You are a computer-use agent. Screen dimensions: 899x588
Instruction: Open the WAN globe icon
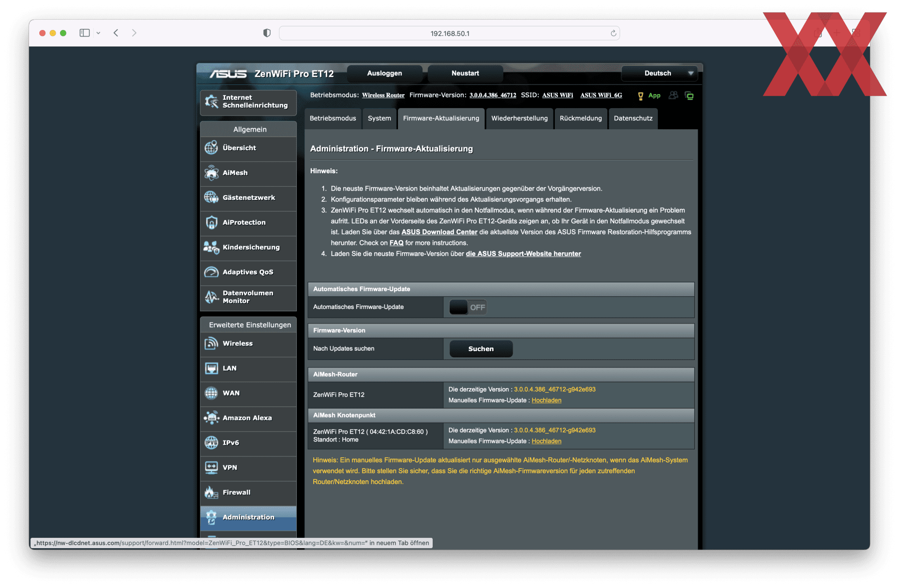click(x=211, y=393)
